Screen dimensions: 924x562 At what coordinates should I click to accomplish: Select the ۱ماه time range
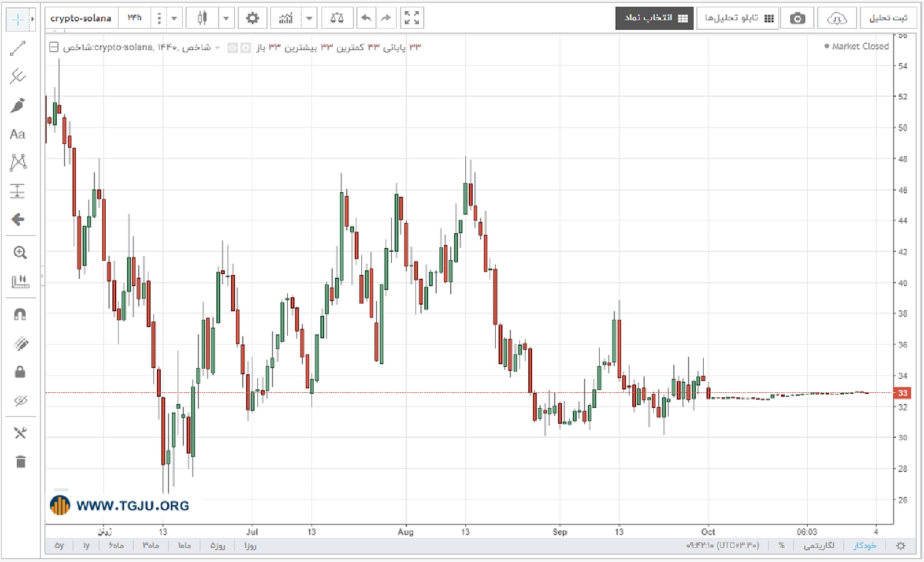(x=184, y=546)
